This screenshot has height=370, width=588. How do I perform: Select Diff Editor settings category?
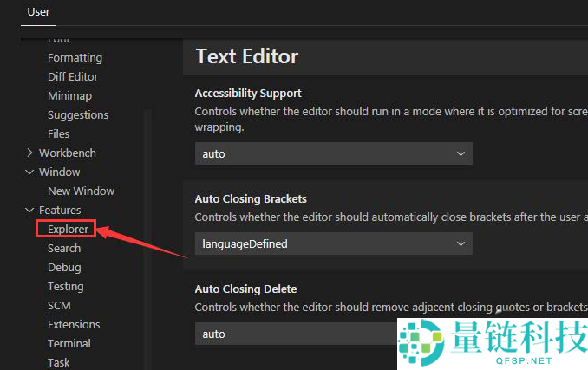[x=73, y=77]
